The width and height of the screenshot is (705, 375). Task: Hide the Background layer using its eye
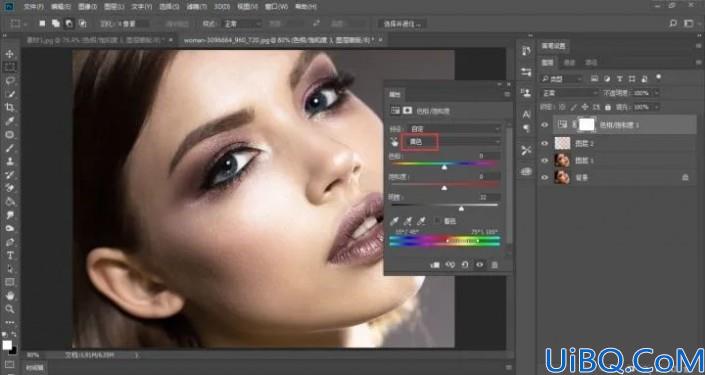545,178
